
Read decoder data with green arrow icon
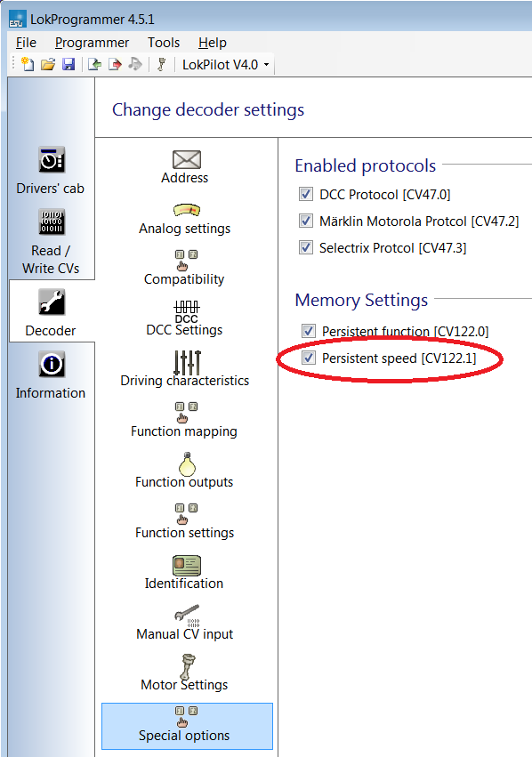click(94, 64)
